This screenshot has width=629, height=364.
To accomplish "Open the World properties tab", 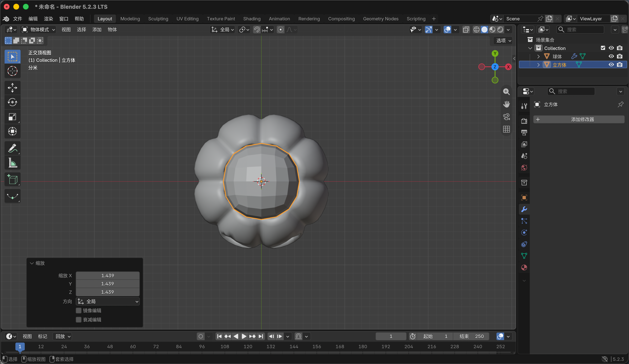I will 524,168.
